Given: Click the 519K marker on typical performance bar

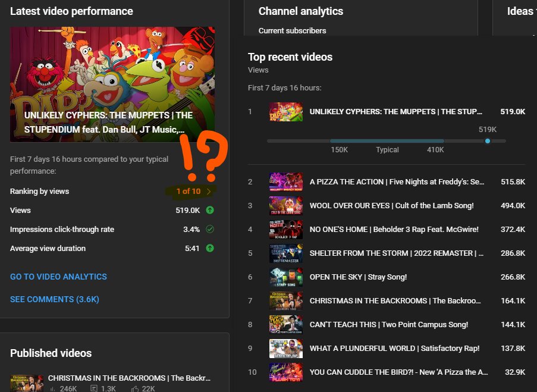Looking at the screenshot, I should point(487,141).
